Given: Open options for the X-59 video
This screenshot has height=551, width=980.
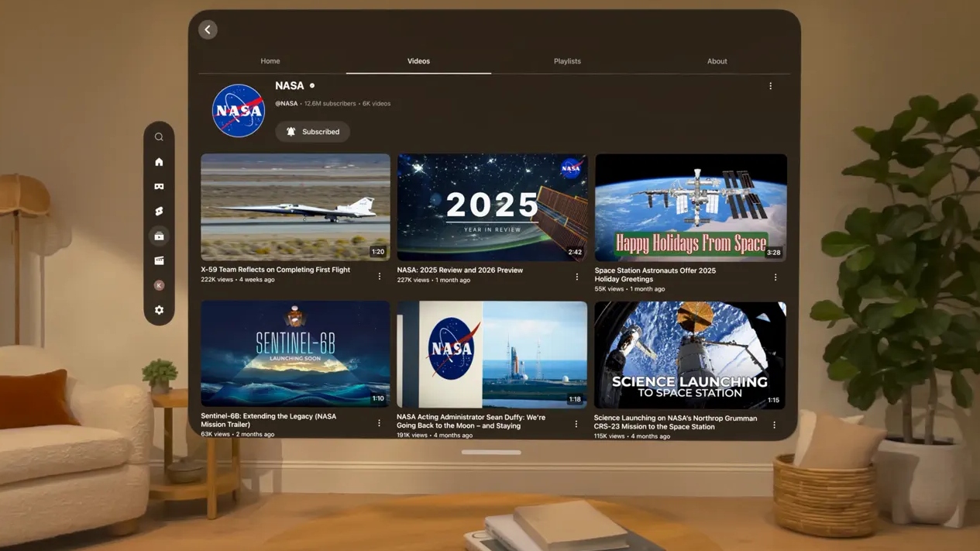Looking at the screenshot, I should pyautogui.click(x=379, y=276).
